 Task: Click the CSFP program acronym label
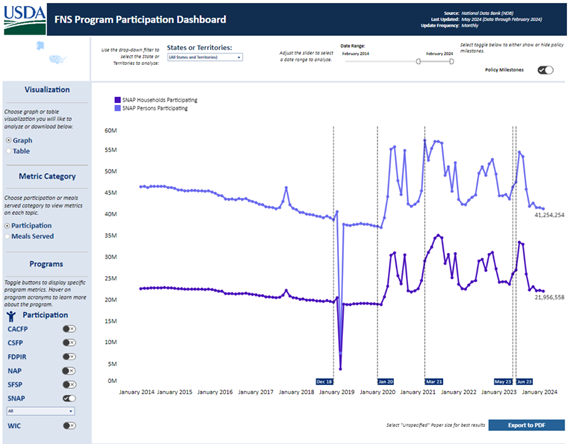(x=15, y=343)
